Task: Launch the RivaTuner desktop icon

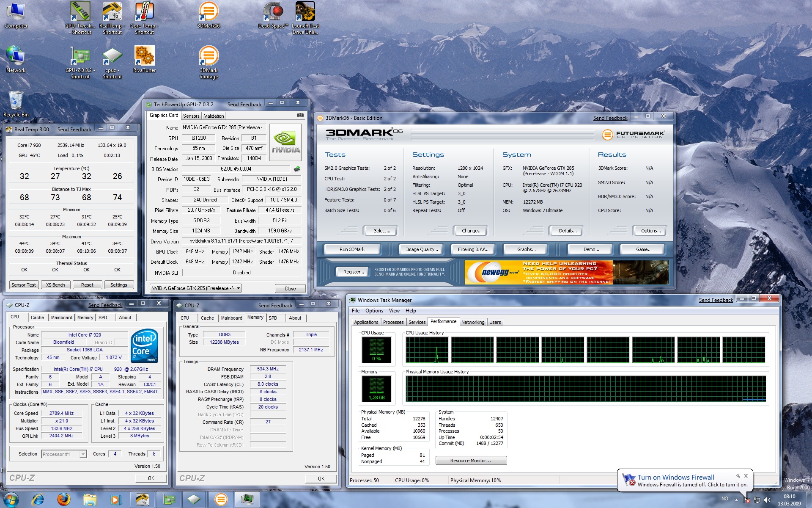Action: [x=144, y=59]
